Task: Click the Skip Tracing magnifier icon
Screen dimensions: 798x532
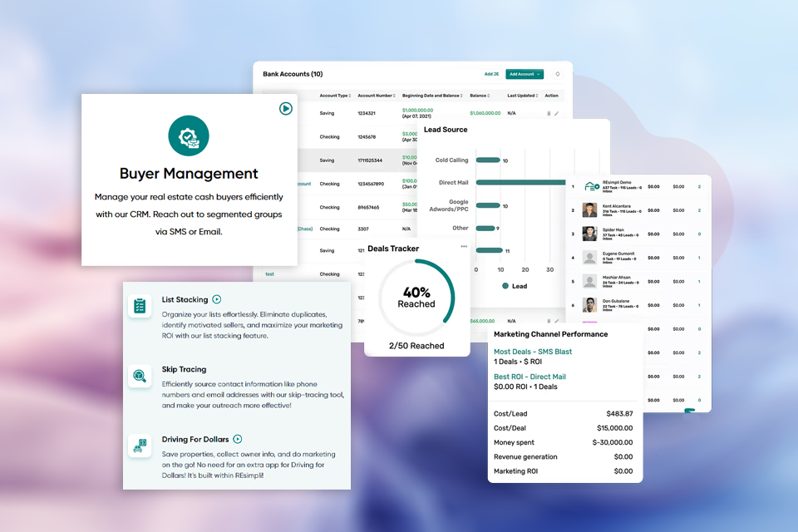Action: [140, 377]
